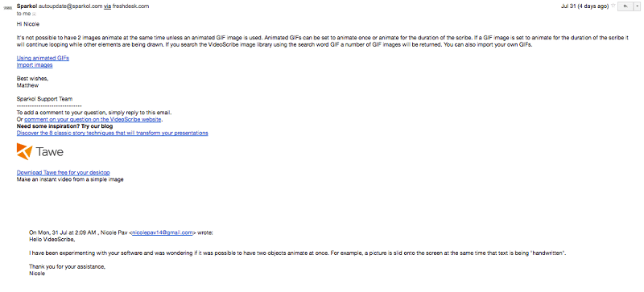Open the 'Using animated GIFs' link
The height and width of the screenshot is (292, 644).
point(43,58)
